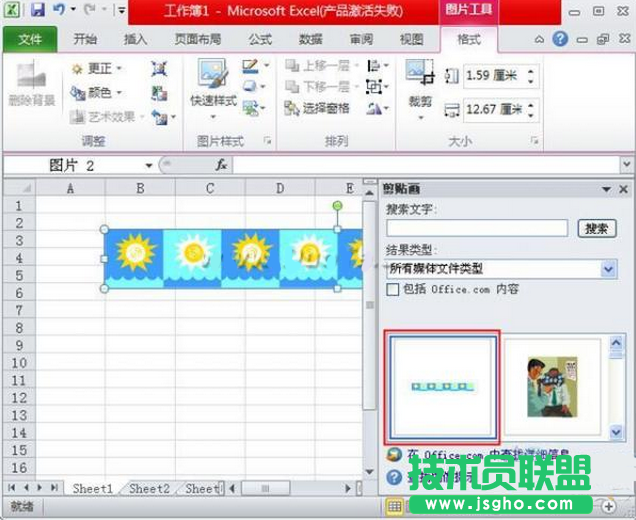Image resolution: width=636 pixels, height=520 pixels.
Task: Switch to the Formulas (公式) tab
Action: 260,39
